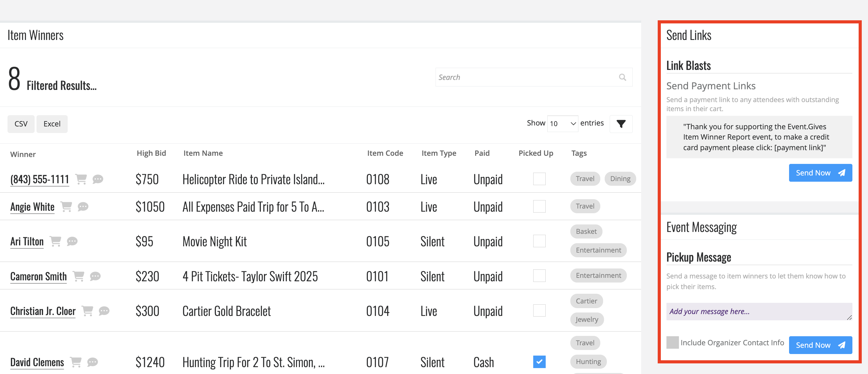Toggle Picked Up for Helicopter Ride item
868x374 pixels.
[539, 179]
